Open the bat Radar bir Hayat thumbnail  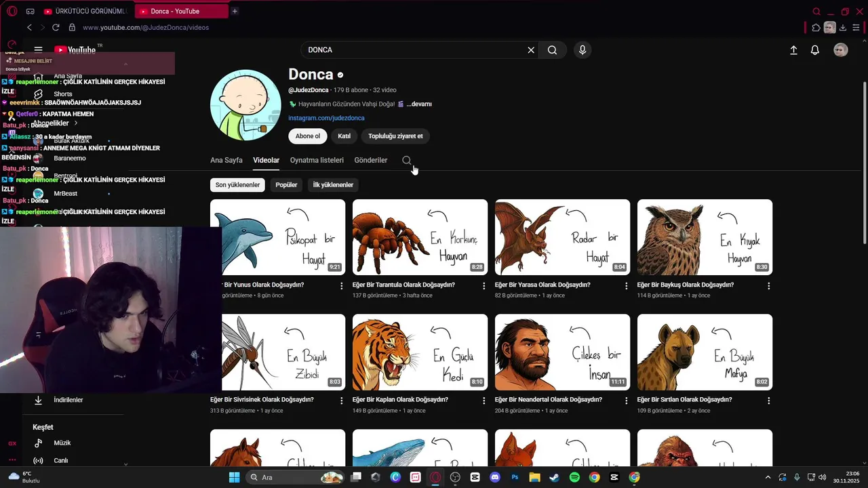coord(562,237)
